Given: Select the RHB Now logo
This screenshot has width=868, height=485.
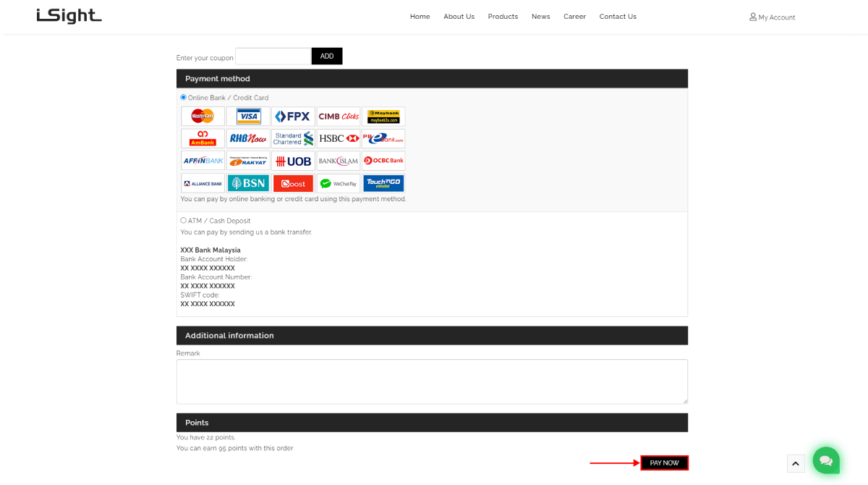Looking at the screenshot, I should point(248,138).
